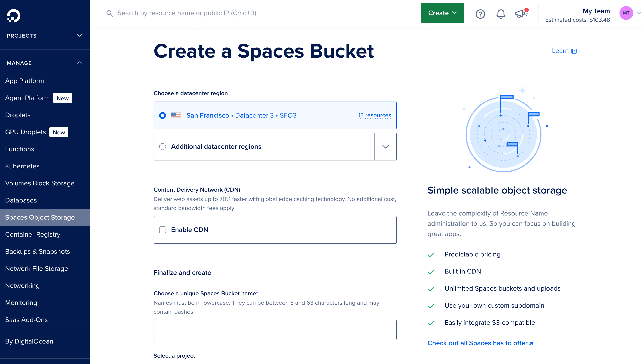
Task: Select the San Francisco SFO3 datacenter radio button
Action: [x=162, y=115]
